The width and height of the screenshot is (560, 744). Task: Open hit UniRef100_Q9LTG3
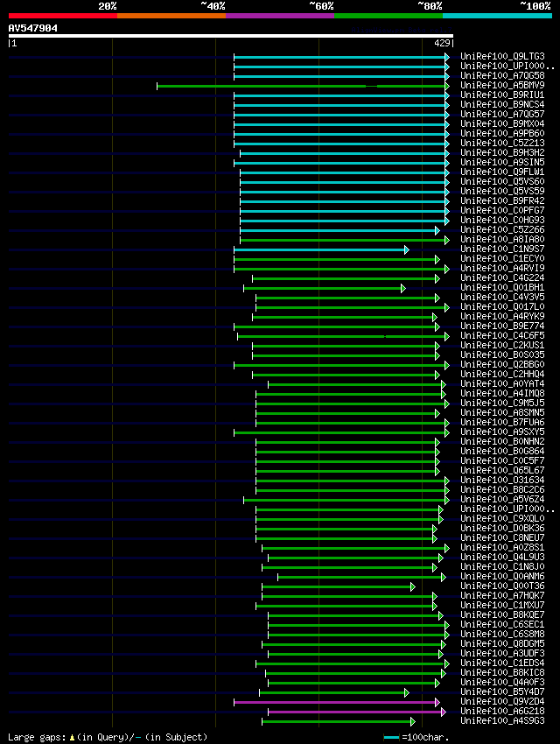coord(502,57)
